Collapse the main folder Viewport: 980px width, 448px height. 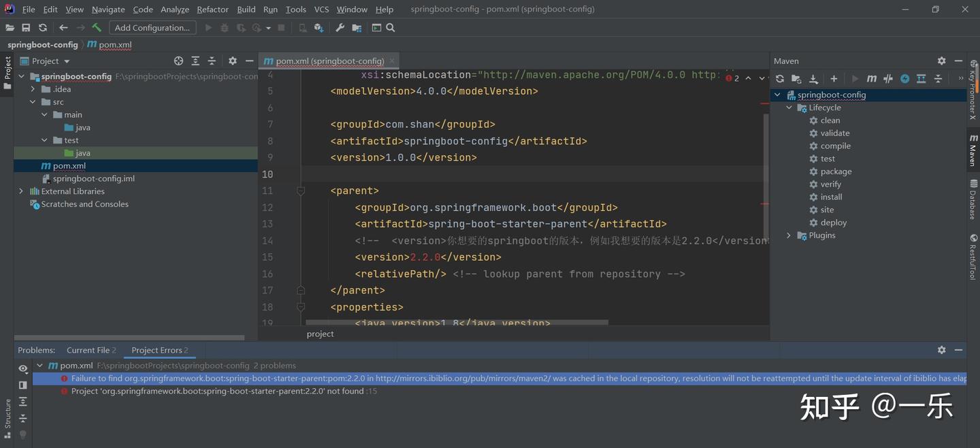(x=44, y=115)
